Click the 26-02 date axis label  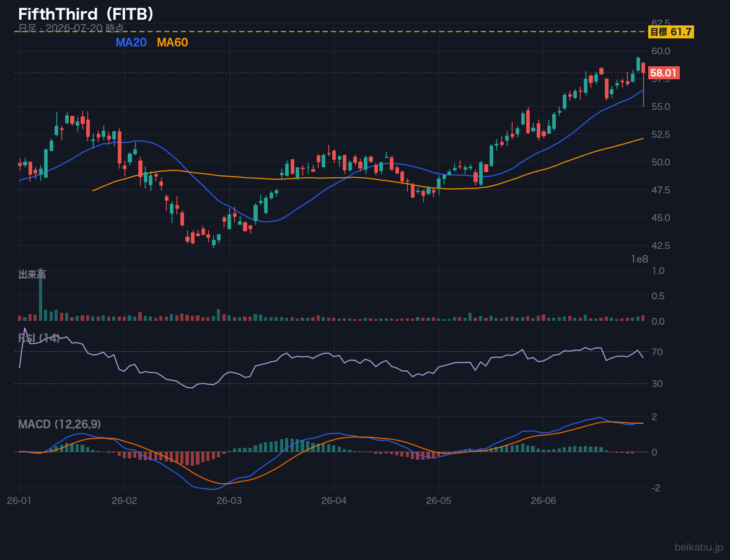[125, 501]
